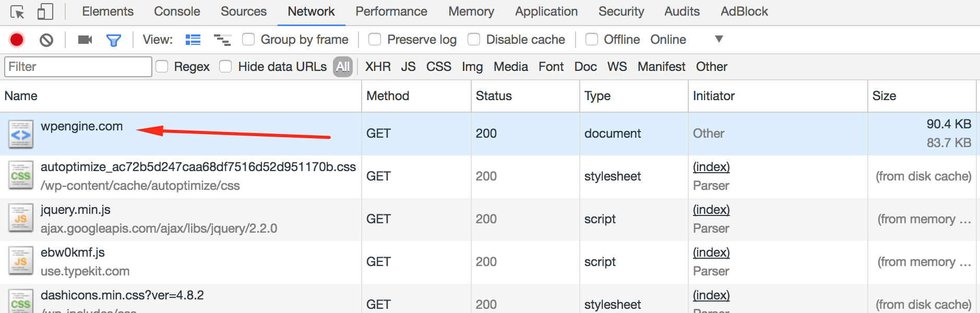Tick the Disable cache checkbox
Image resolution: width=980 pixels, height=313 pixels.
[x=474, y=40]
